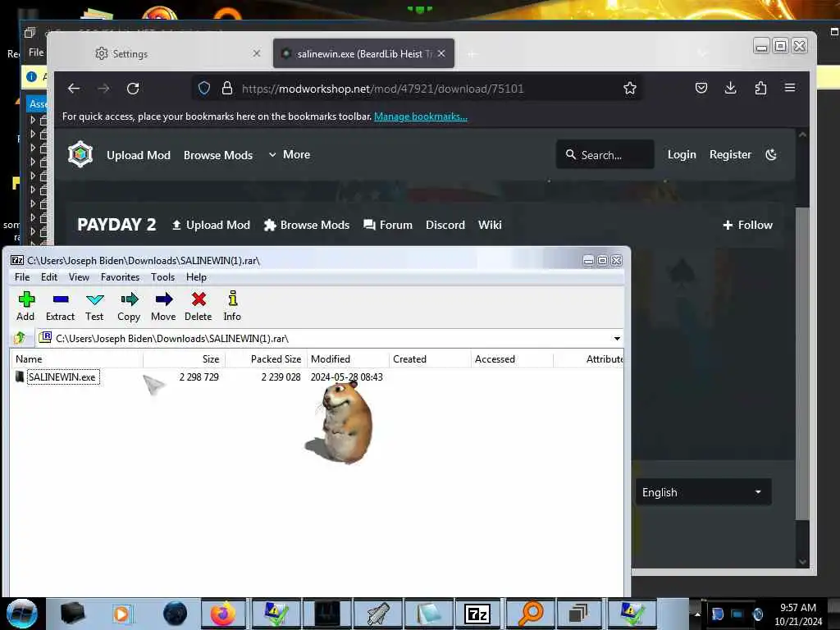Viewport: 840px width, 630px height.
Task: Reload the modworkshop page
Action: coord(133,89)
